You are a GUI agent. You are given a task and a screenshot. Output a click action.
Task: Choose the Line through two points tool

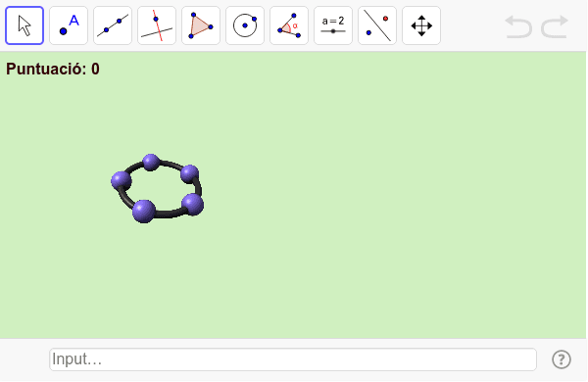[x=113, y=25]
